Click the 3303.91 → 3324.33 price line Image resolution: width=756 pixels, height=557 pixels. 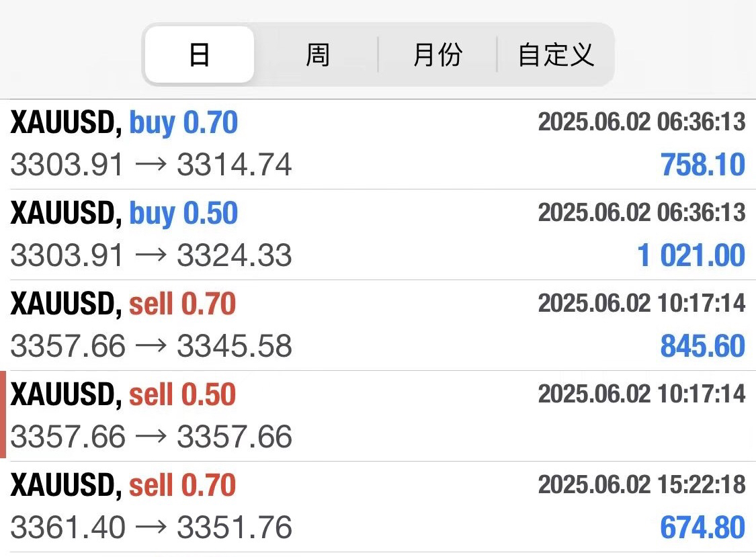pyautogui.click(x=151, y=255)
